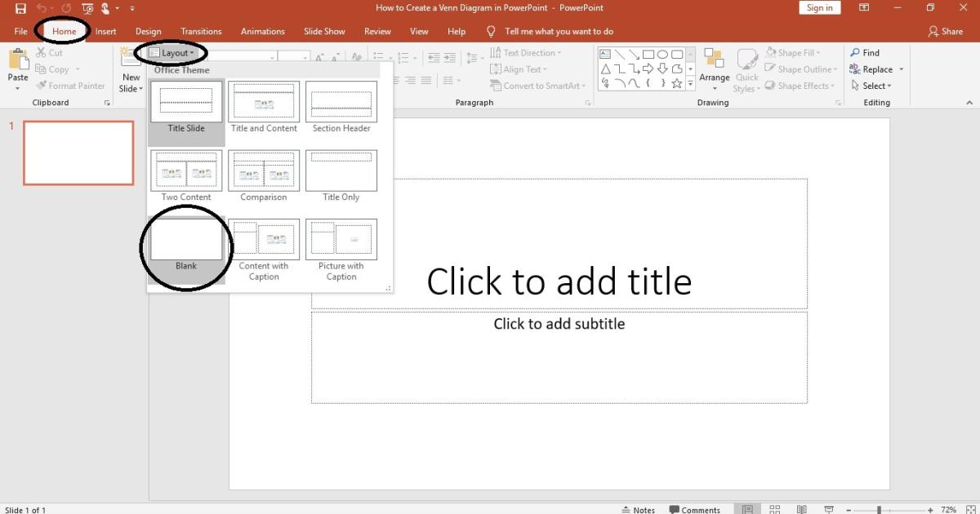This screenshot has width=980, height=514.
Task: Switch to the Insert ribbon tab
Action: coord(105,31)
